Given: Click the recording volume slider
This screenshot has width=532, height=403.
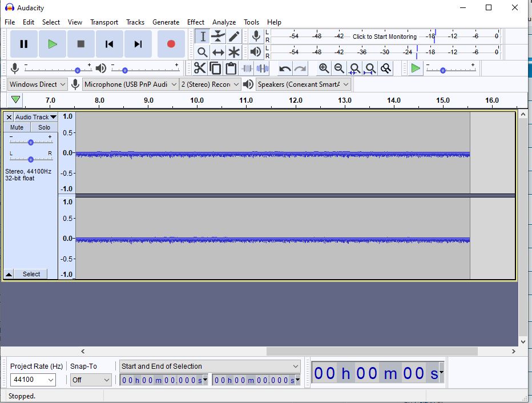Looking at the screenshot, I should point(58,70).
